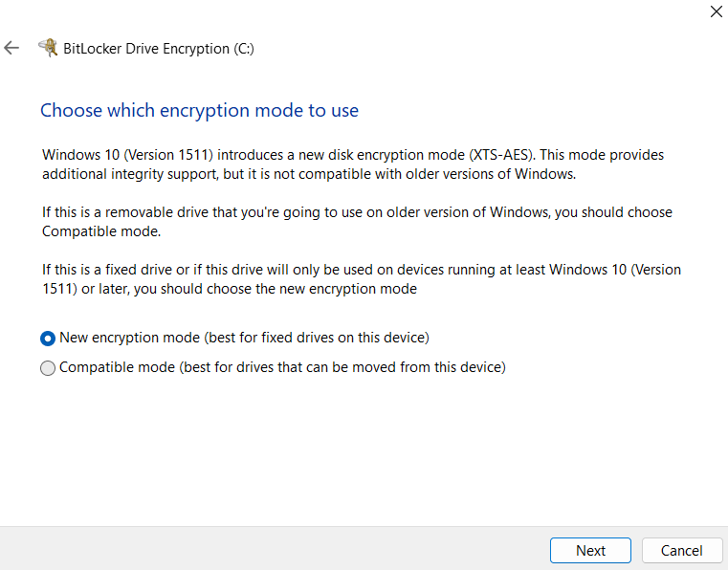The height and width of the screenshot is (570, 728).
Task: Click the '(XTS-AES)' text in the description
Action: (x=501, y=155)
